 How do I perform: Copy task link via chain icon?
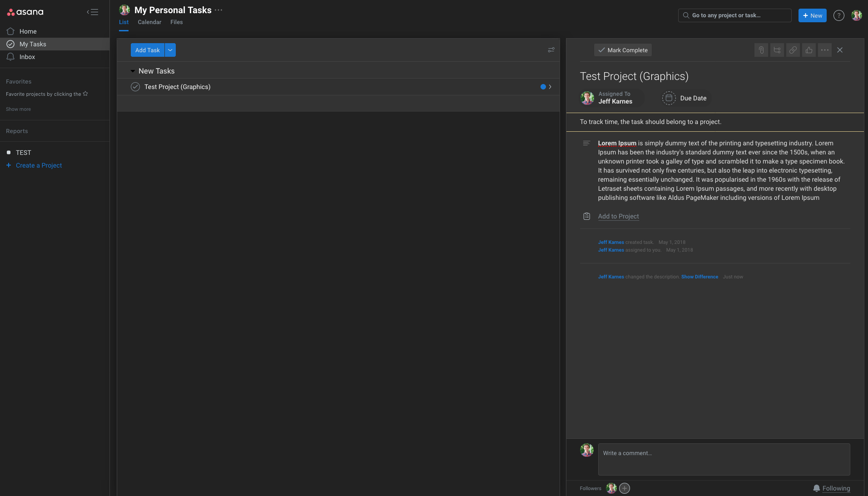point(793,50)
